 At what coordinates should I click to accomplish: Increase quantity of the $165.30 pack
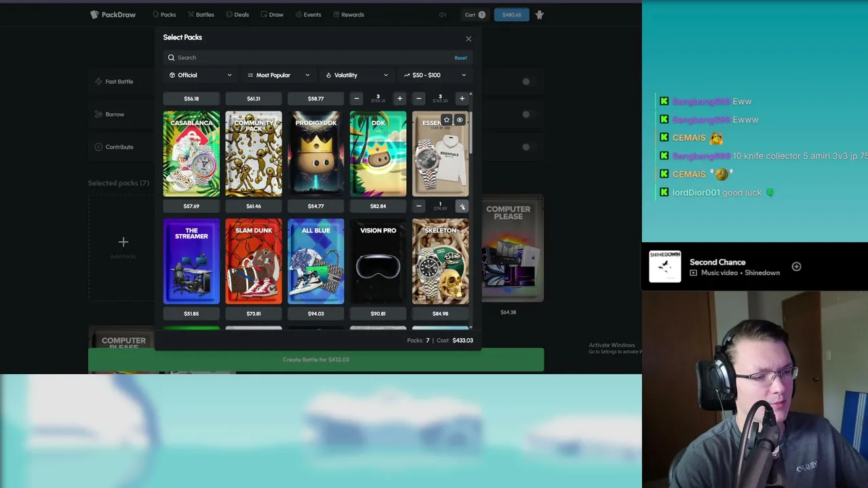(x=462, y=99)
